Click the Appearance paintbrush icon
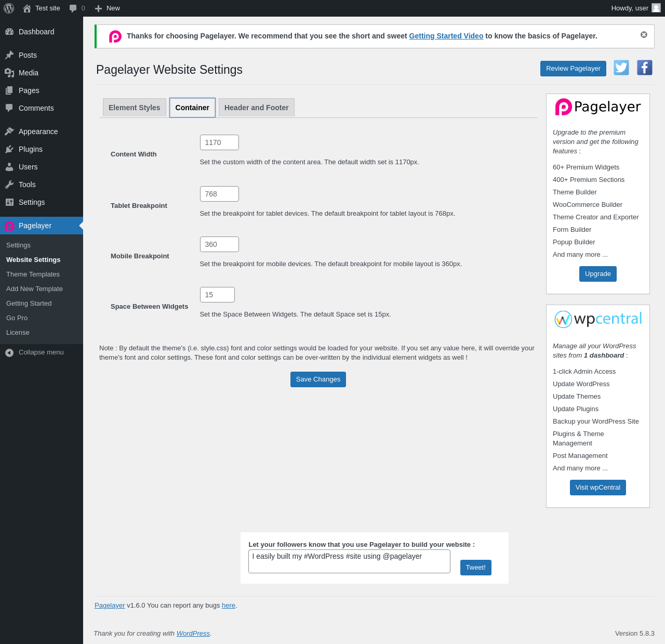Screen dimensions: 665x644 pyautogui.click(x=9, y=132)
